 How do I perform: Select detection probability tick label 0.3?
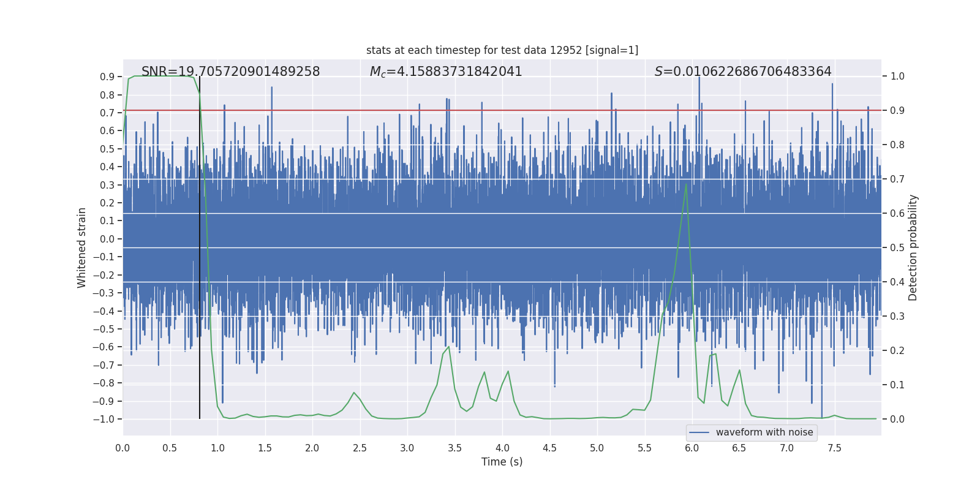pyautogui.click(x=897, y=317)
